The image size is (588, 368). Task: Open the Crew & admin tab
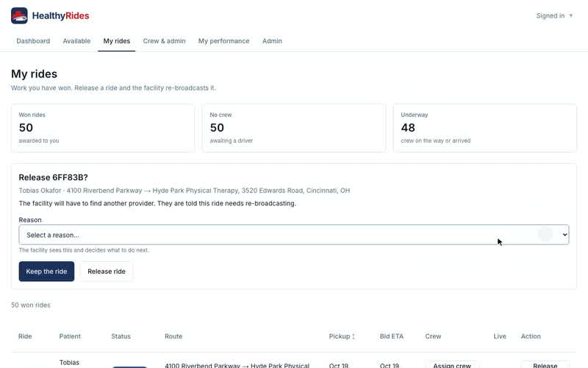(164, 41)
